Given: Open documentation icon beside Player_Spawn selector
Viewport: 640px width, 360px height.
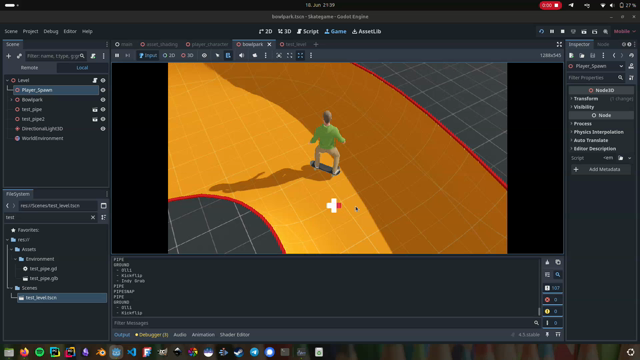Looking at the screenshot, I should (x=631, y=66).
